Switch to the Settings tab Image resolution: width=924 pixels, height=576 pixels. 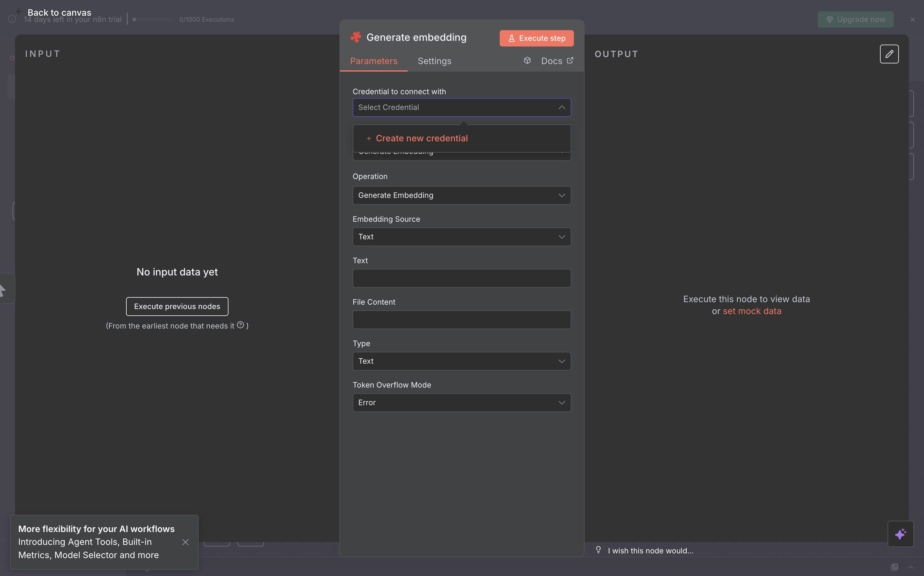[x=434, y=61]
